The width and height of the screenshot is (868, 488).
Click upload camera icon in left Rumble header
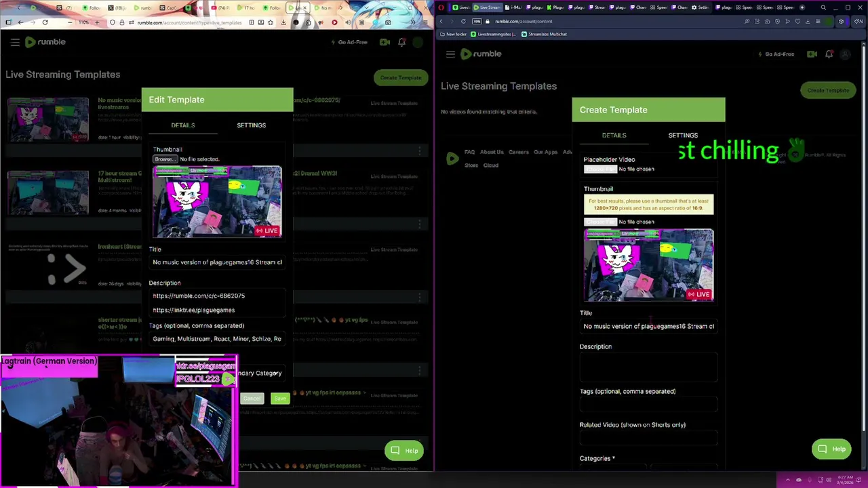(384, 42)
